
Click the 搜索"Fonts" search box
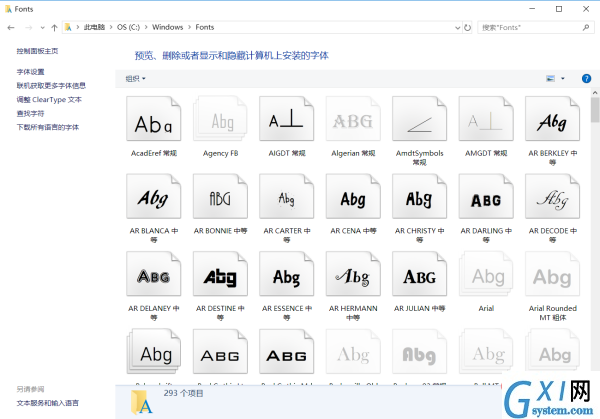click(x=535, y=28)
